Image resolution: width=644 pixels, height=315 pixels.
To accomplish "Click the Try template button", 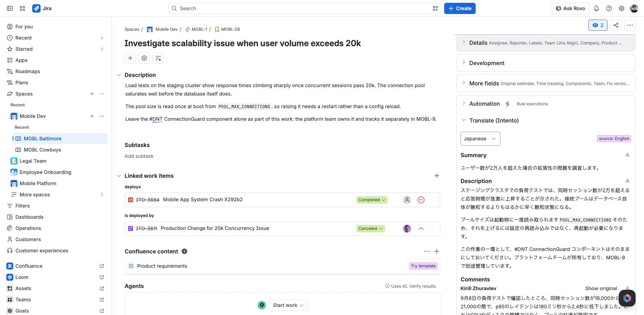I will tap(423, 266).
